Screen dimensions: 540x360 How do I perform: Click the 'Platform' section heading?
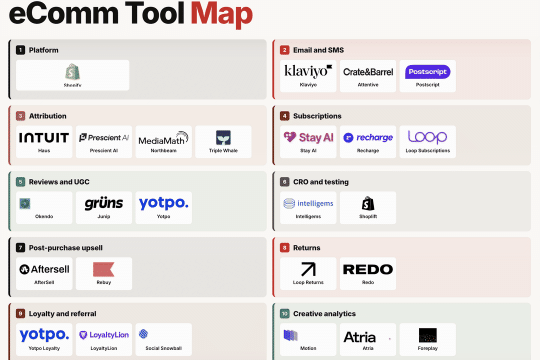44,50
